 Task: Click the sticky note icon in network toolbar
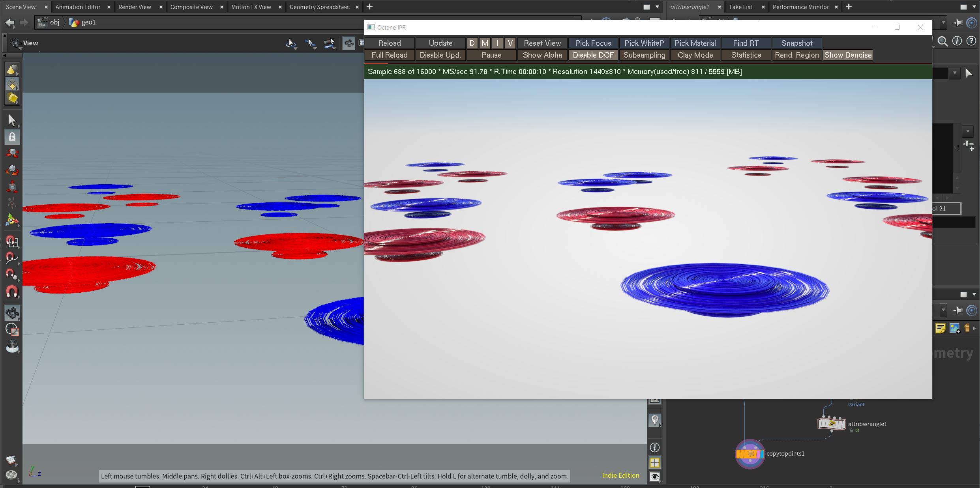(940, 328)
